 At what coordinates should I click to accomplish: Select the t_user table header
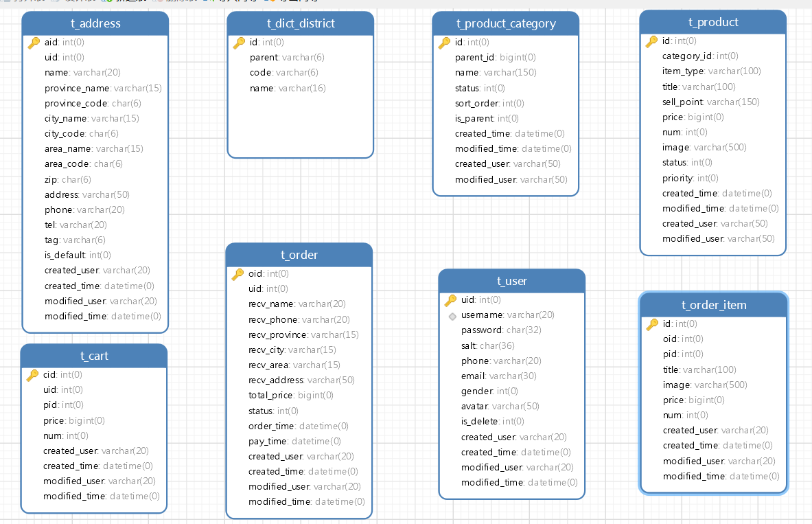tap(511, 281)
